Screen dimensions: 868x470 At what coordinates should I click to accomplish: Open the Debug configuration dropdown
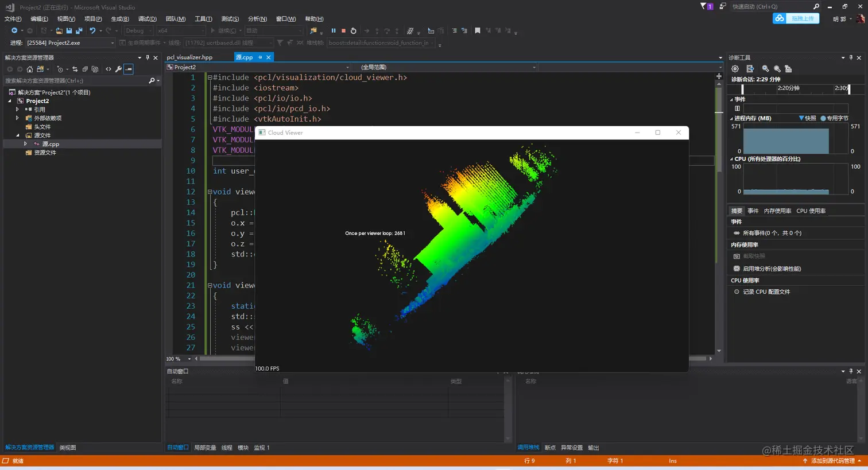138,30
